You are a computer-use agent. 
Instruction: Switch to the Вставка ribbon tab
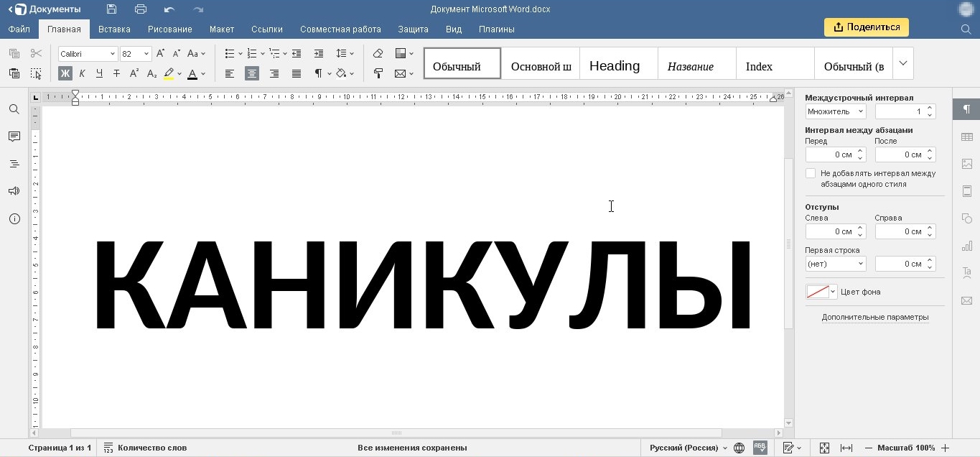(114, 29)
